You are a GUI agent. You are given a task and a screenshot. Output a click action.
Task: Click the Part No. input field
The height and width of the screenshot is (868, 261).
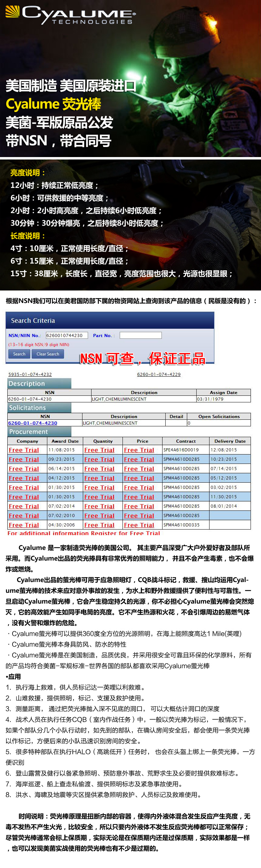(141, 335)
